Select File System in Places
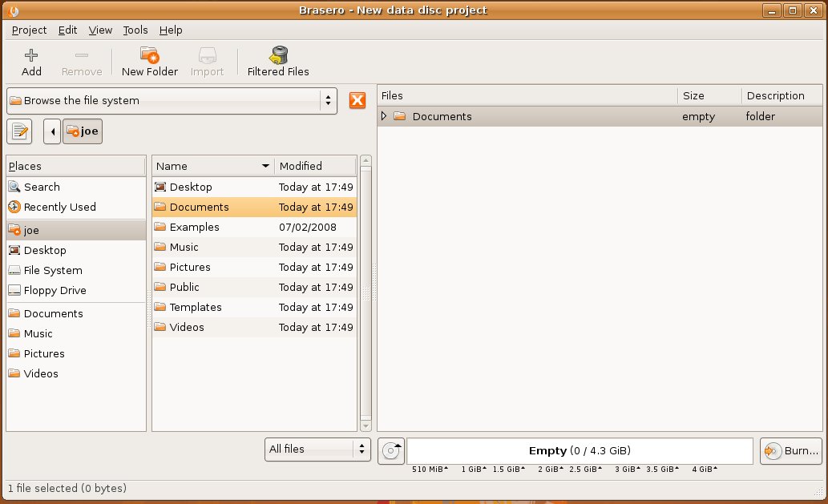 click(76, 270)
